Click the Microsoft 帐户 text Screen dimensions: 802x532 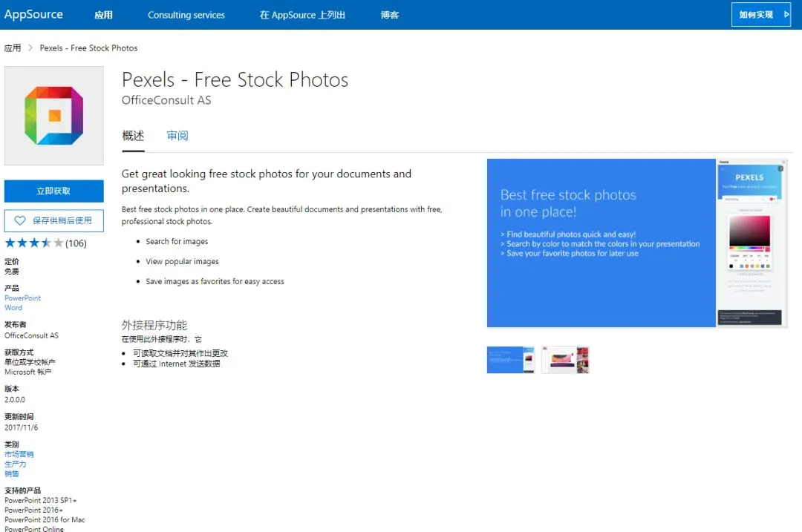(28, 372)
